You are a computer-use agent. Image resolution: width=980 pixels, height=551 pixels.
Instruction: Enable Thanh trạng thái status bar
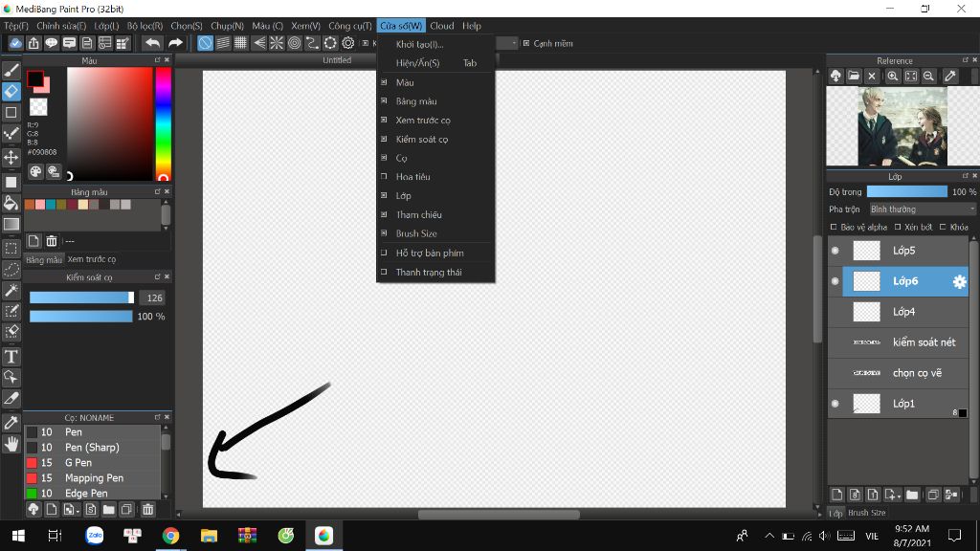click(x=435, y=272)
